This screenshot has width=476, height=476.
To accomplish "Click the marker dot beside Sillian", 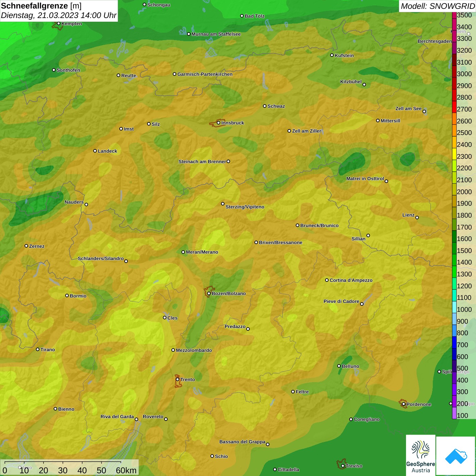I will 368,235.
